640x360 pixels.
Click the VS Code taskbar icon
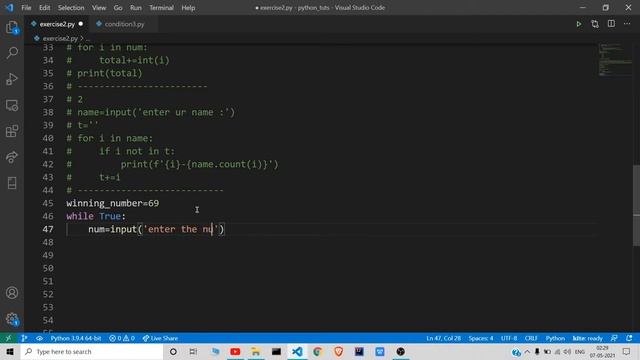click(x=297, y=351)
